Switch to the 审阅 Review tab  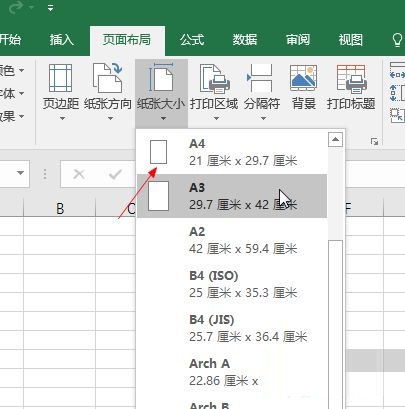tap(298, 40)
